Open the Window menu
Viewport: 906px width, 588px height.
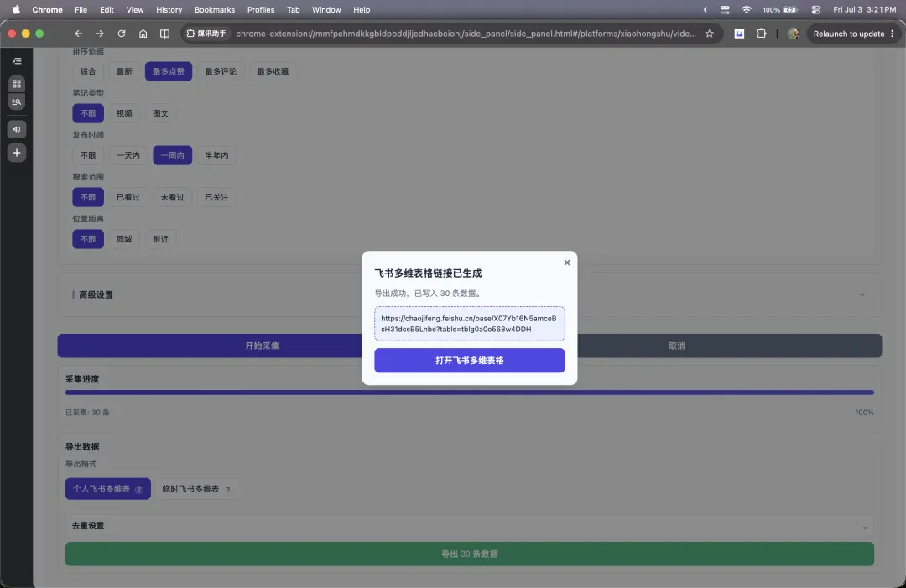click(x=326, y=10)
